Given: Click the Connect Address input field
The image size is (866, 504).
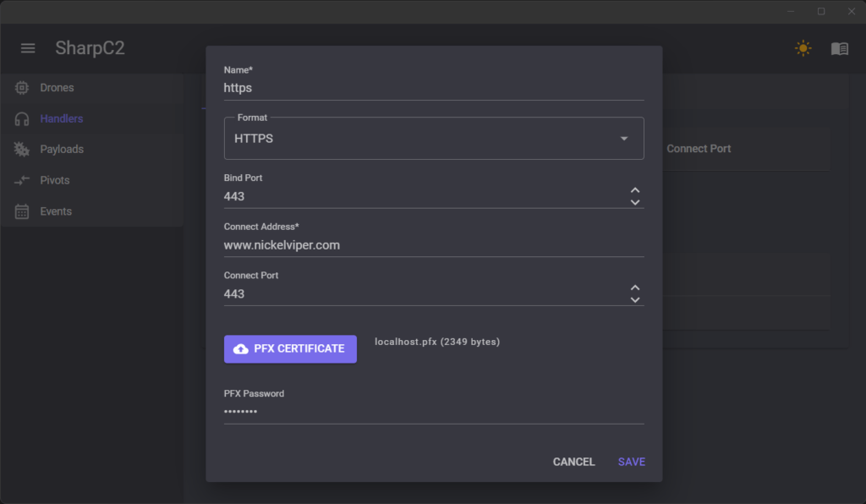Looking at the screenshot, I should point(423,245).
